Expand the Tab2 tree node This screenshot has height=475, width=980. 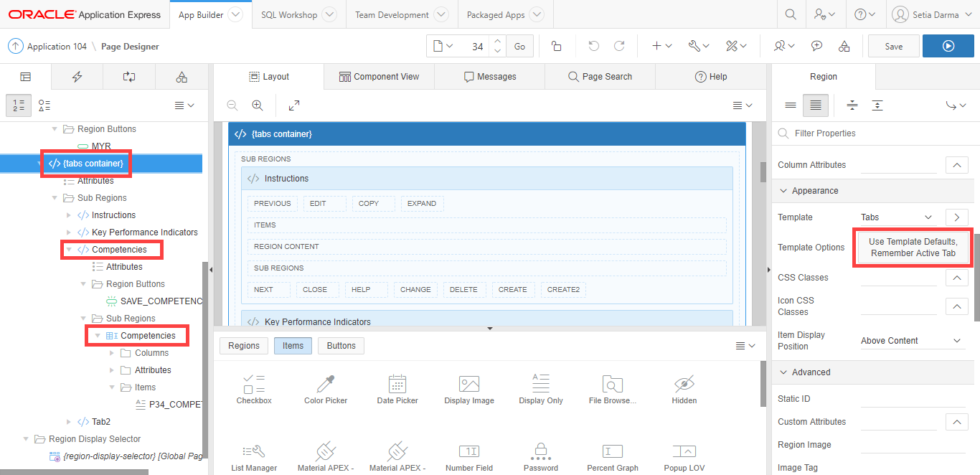[x=69, y=422]
